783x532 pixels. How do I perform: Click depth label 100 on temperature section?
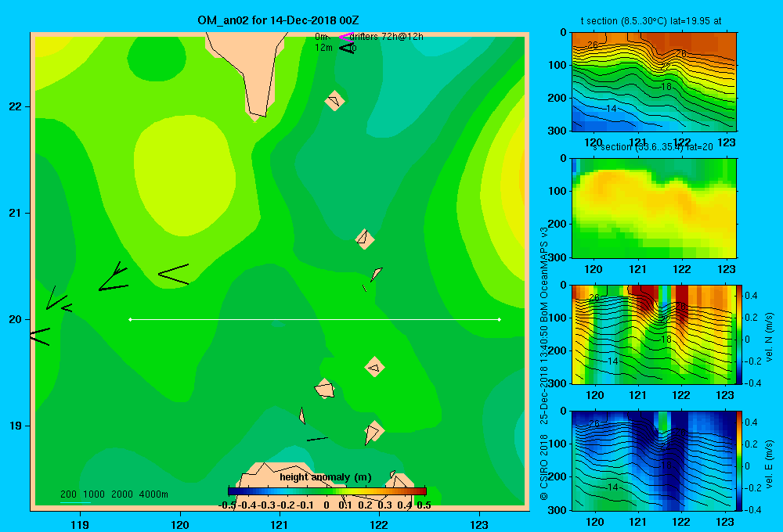(x=557, y=65)
